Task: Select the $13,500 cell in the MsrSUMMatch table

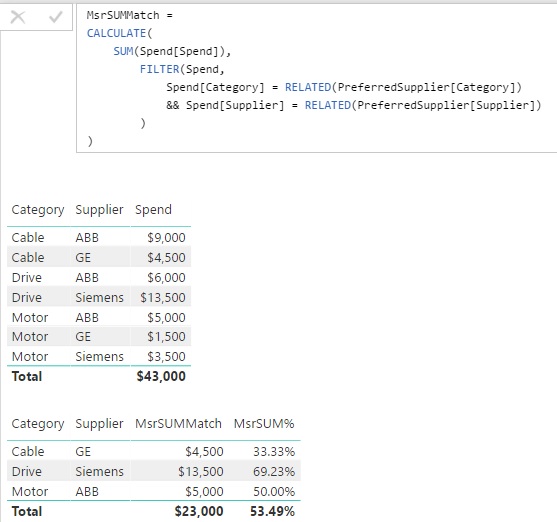Action: (x=201, y=472)
